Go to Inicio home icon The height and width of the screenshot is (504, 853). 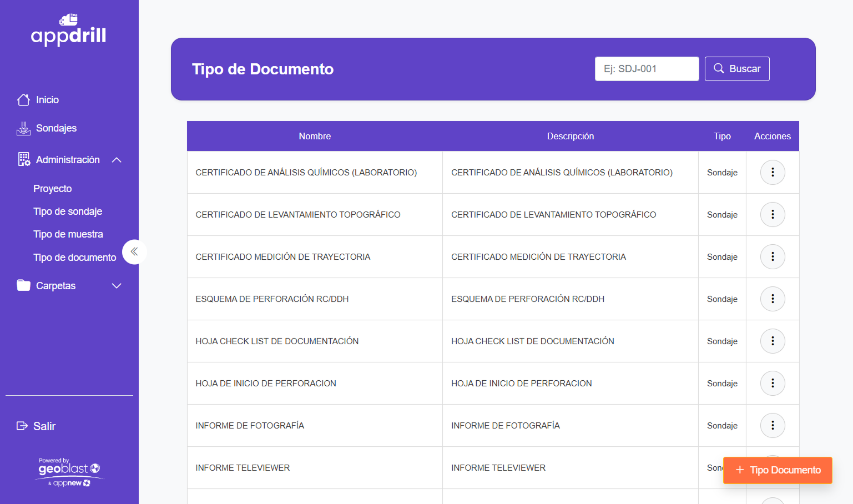coord(23,99)
